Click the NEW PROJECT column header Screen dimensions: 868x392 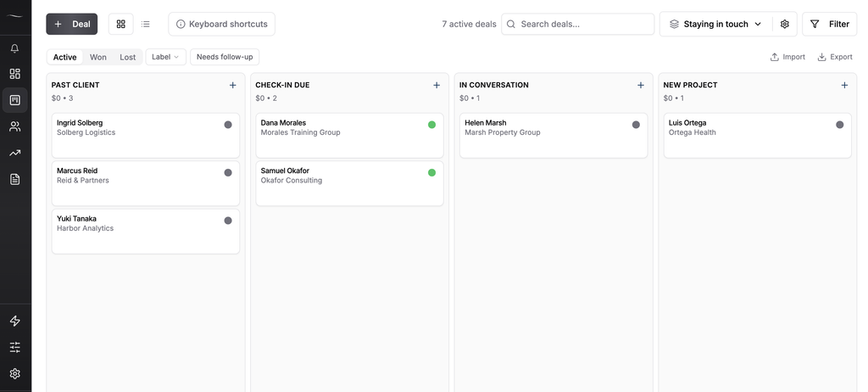690,85
